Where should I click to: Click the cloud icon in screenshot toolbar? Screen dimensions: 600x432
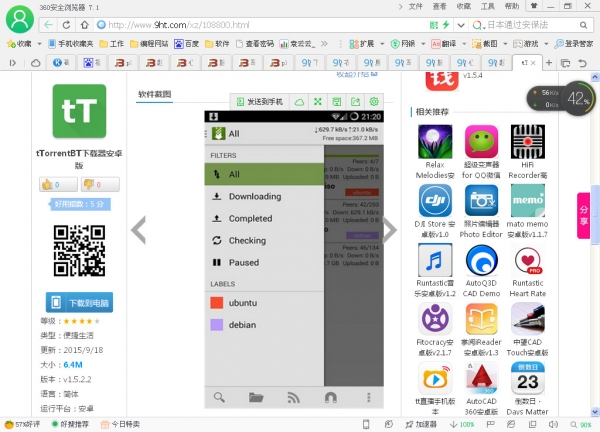[x=299, y=102]
